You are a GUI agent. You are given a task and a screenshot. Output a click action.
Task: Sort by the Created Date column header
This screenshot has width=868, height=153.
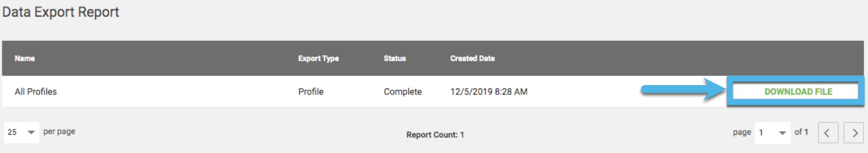point(472,59)
